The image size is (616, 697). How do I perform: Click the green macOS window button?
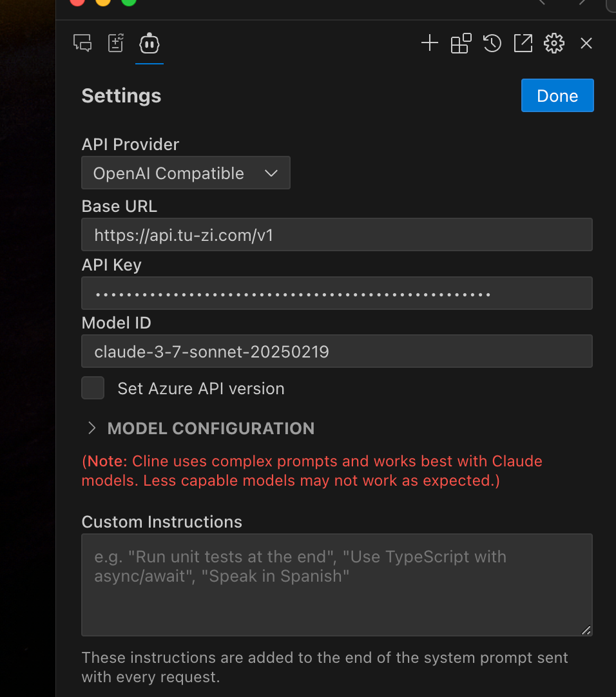(129, 1)
